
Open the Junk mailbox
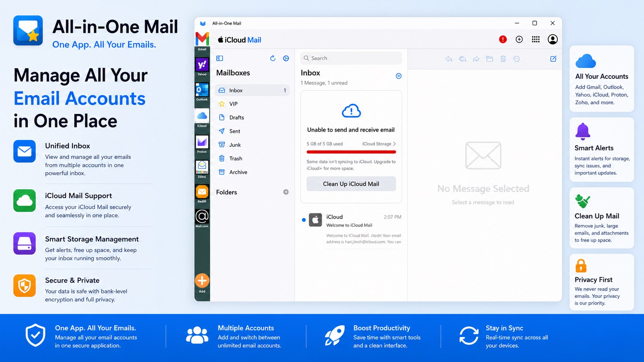tap(252, 145)
